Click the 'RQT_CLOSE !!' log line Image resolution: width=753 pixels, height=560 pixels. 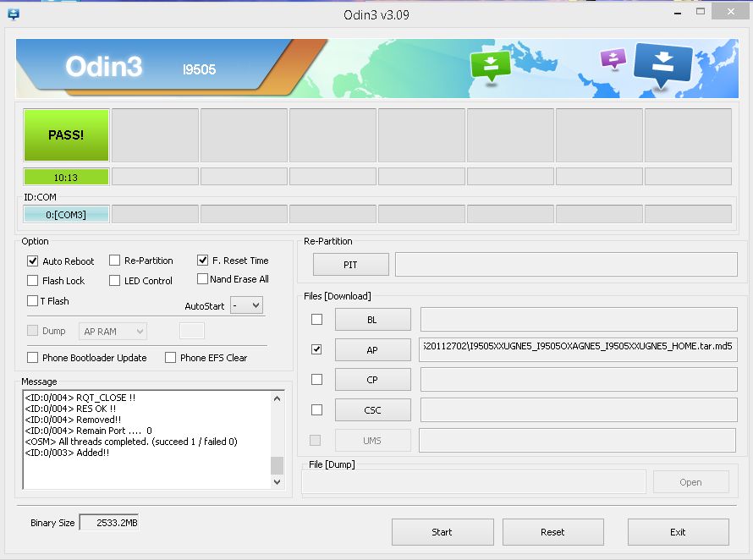pos(80,398)
